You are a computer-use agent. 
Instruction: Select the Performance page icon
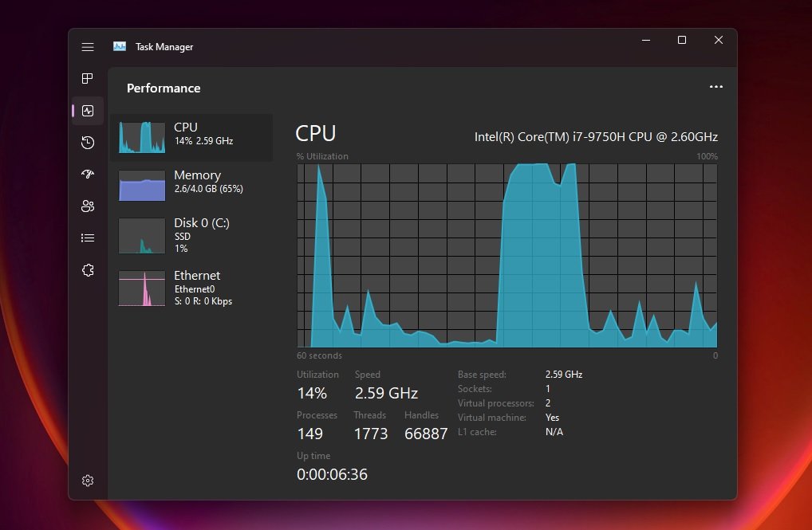(88, 111)
